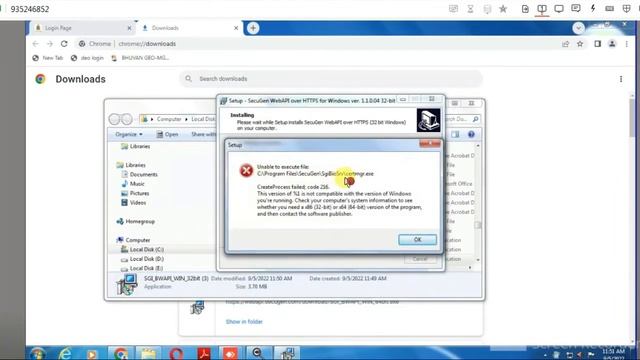This screenshot has height=360, width=640.
Task: Open the tab search dropdown arrow
Action: click(x=578, y=28)
